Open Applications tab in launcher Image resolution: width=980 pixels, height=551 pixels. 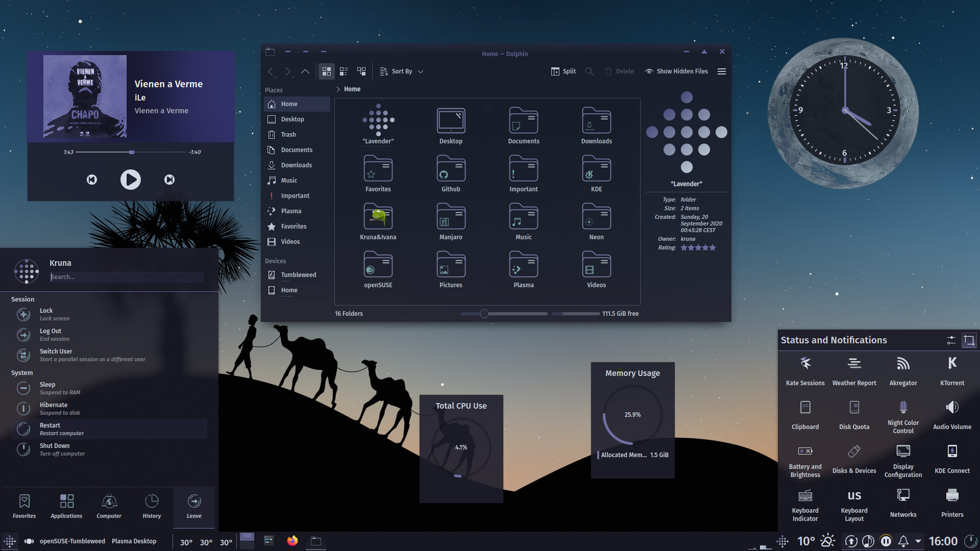tap(66, 507)
